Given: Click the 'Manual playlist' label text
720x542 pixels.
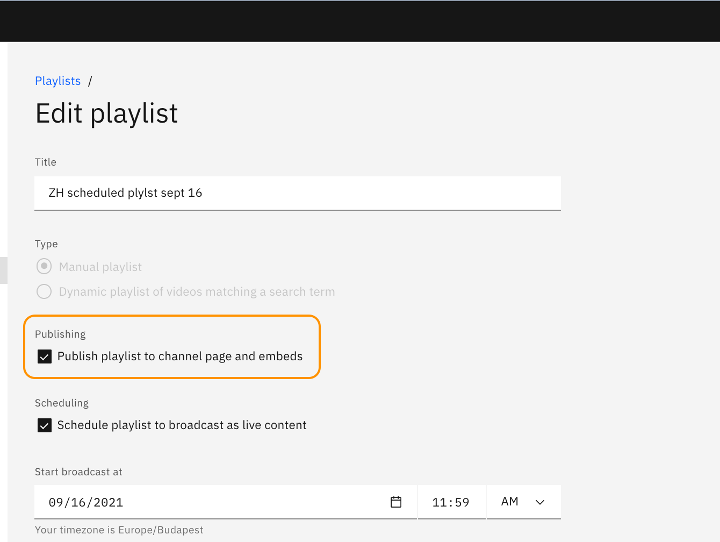Looking at the screenshot, I should pos(100,267).
